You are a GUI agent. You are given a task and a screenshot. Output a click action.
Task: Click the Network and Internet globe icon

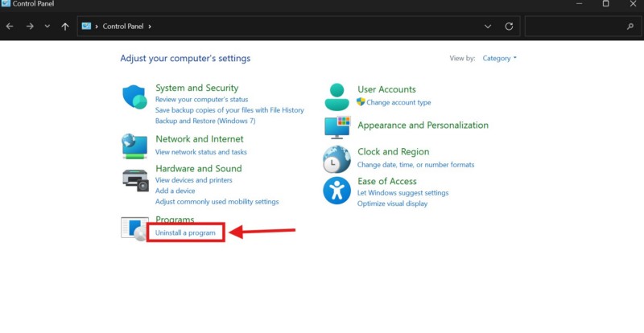coord(134,146)
